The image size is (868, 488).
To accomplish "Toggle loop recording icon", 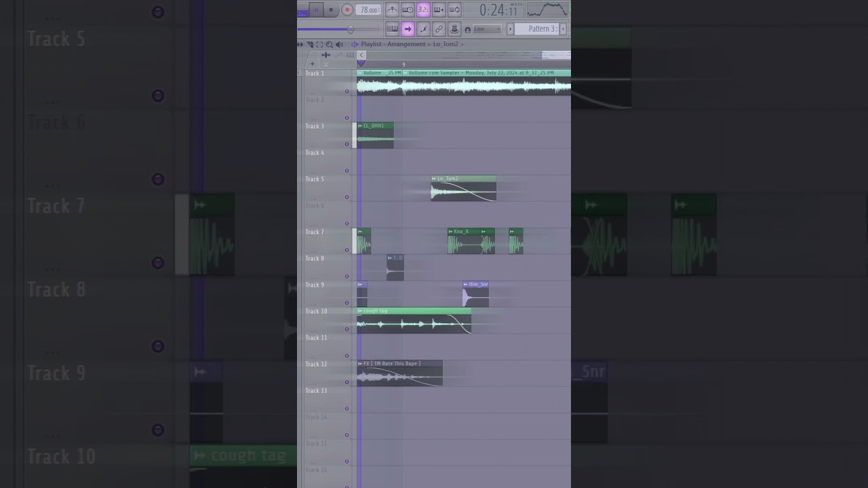I will pos(454,9).
